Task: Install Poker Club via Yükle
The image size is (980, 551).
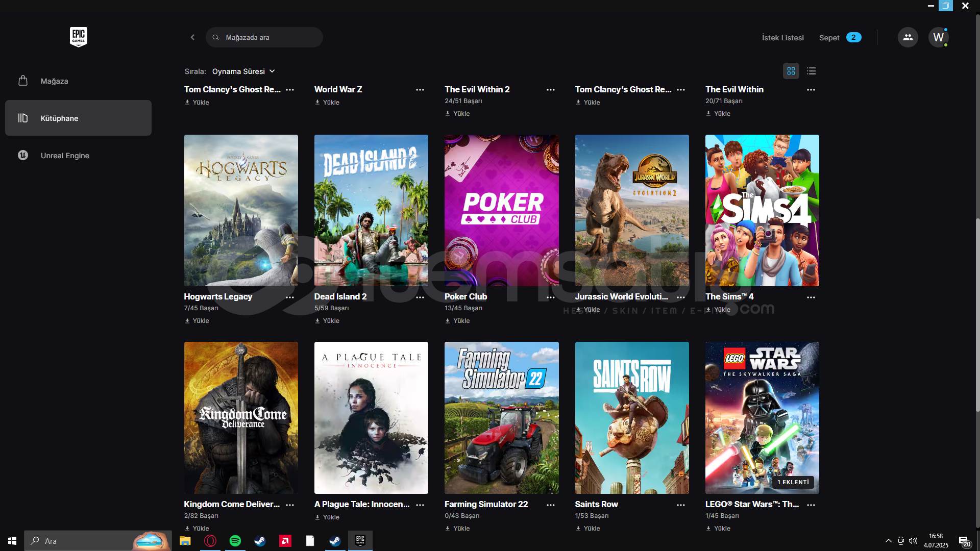Action: click(457, 321)
